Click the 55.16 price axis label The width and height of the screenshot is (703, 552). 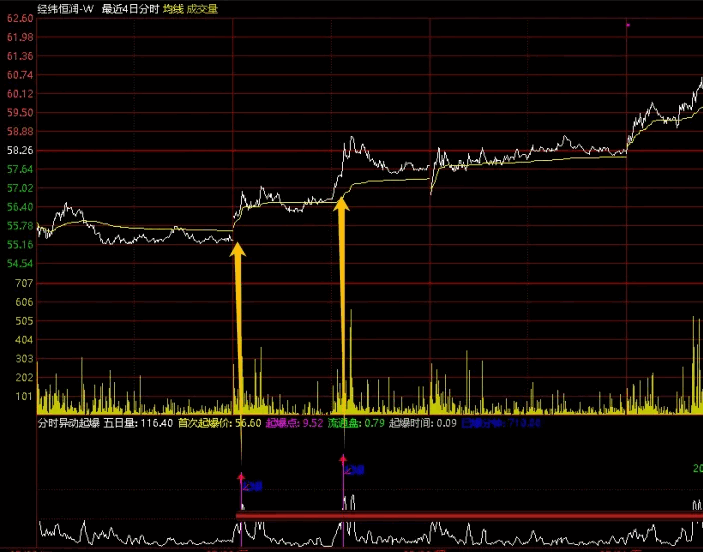click(20, 244)
